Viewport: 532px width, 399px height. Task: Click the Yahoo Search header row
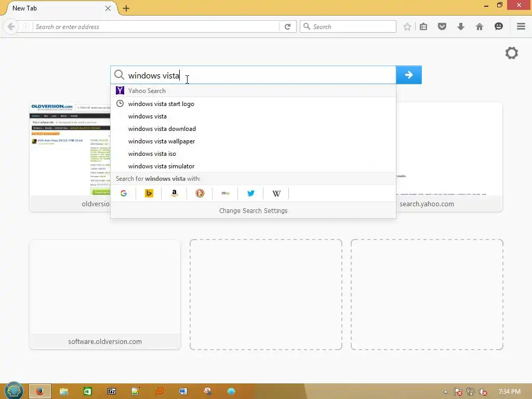(253, 90)
